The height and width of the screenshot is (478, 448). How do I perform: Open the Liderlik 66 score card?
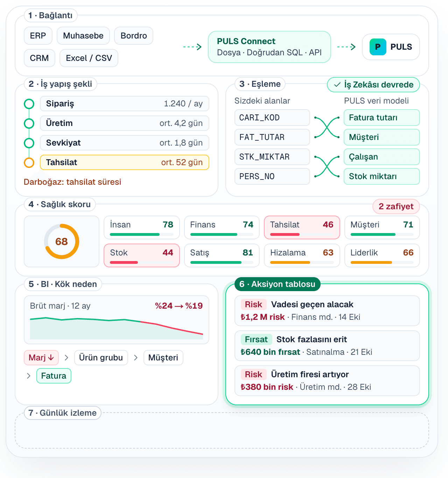pos(382,255)
